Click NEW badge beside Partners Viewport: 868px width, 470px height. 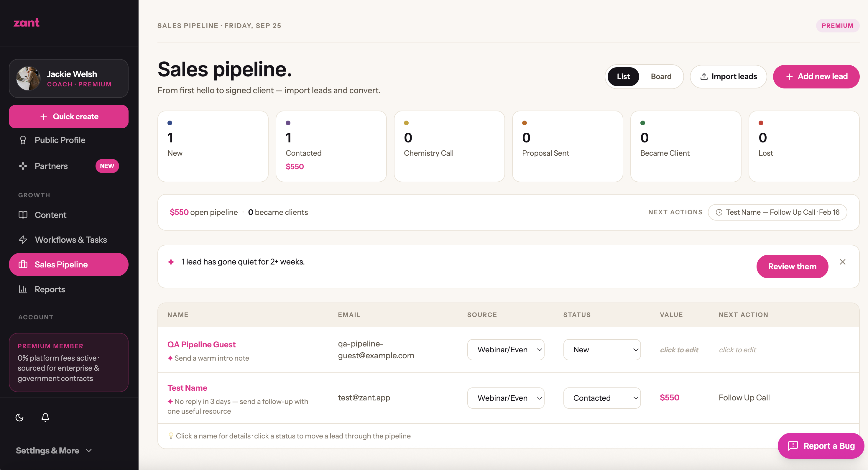pyautogui.click(x=107, y=166)
